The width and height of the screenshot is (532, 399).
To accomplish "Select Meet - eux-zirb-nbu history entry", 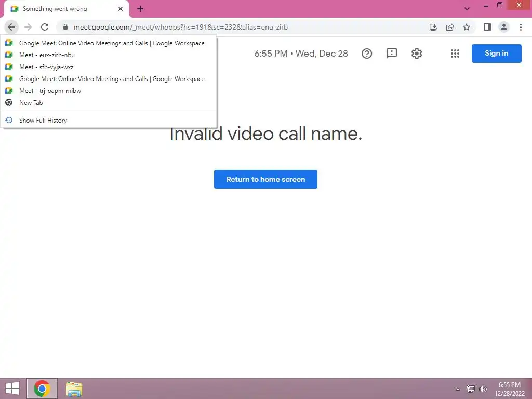I will click(x=109, y=55).
